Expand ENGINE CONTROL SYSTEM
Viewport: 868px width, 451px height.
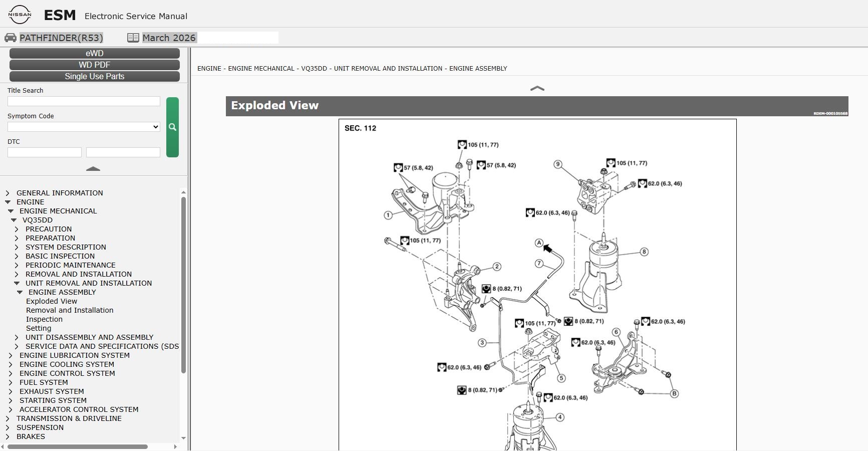[x=11, y=373]
